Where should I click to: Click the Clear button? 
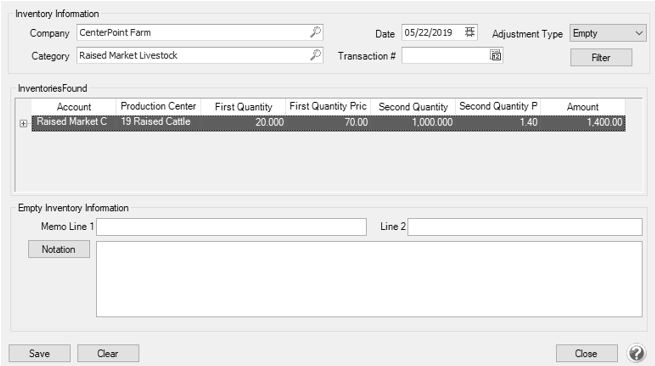pyautogui.click(x=108, y=353)
